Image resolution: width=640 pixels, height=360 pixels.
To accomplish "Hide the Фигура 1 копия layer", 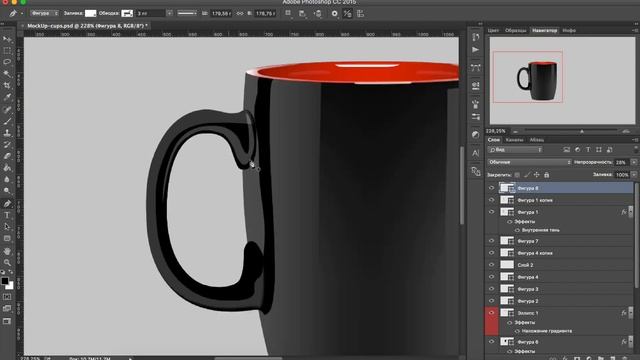I will [491, 200].
